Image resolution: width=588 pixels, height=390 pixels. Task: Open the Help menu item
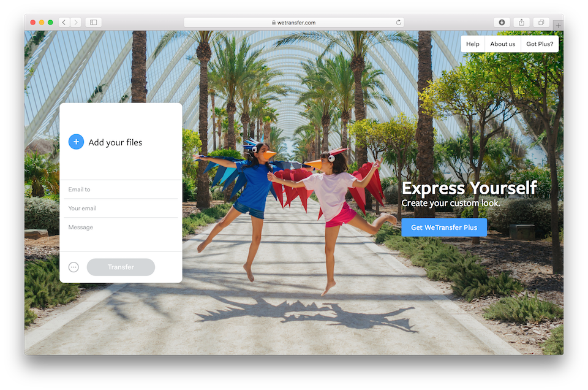pos(472,44)
